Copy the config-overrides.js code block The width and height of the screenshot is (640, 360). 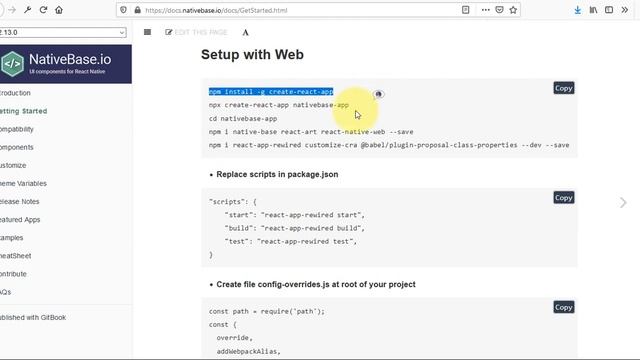coord(564,307)
